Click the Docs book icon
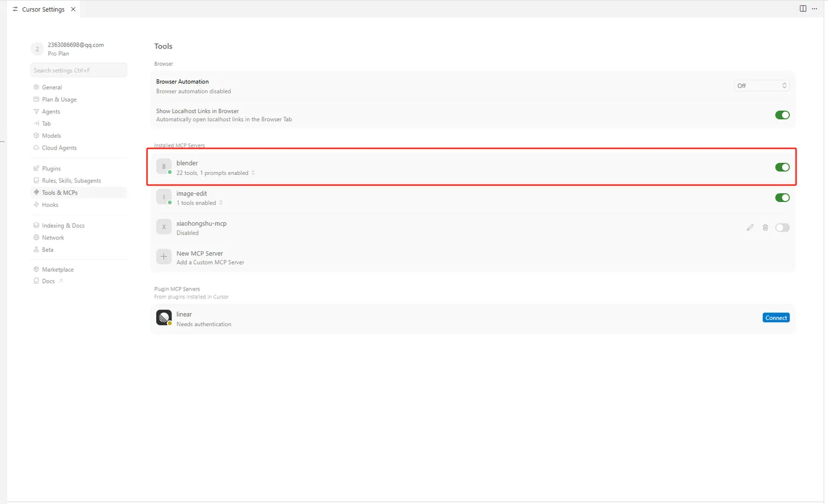 (36, 281)
